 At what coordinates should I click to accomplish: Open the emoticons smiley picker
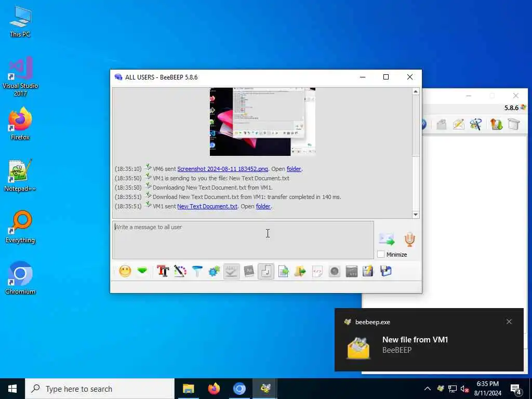click(x=125, y=271)
